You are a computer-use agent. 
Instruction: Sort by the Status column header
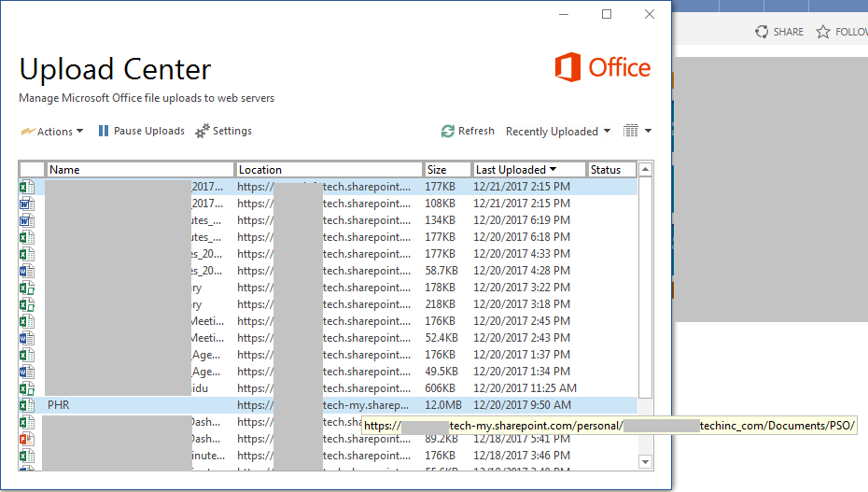(611, 170)
